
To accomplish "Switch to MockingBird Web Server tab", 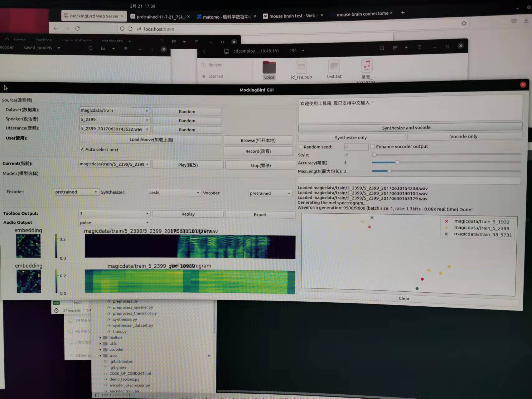I will [x=94, y=16].
